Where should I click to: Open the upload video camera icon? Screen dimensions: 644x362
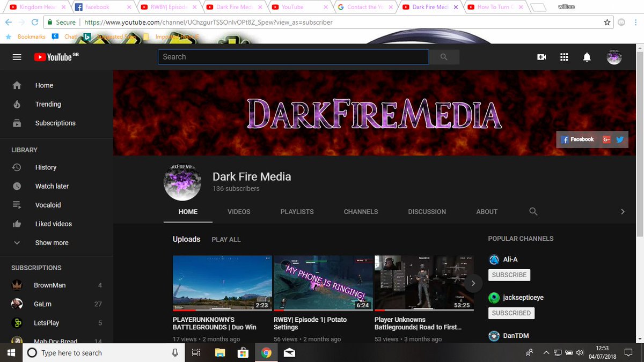point(541,57)
